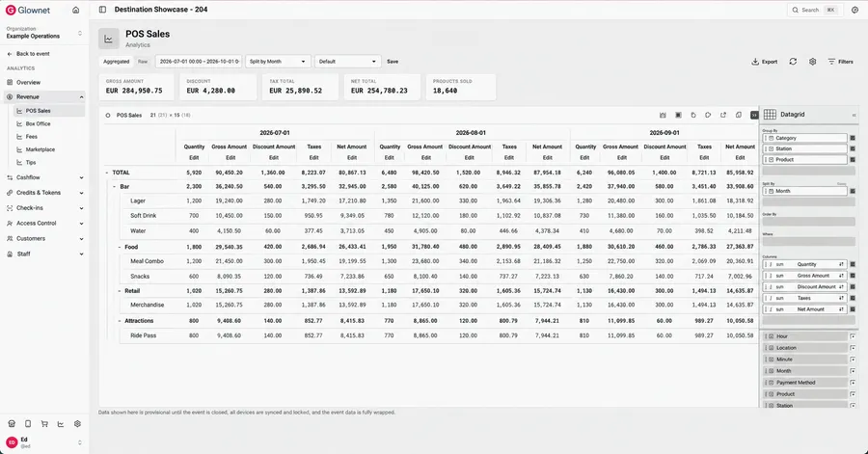The width and height of the screenshot is (868, 454).
Task: Add Hour field to the grid
Action: pos(853,336)
